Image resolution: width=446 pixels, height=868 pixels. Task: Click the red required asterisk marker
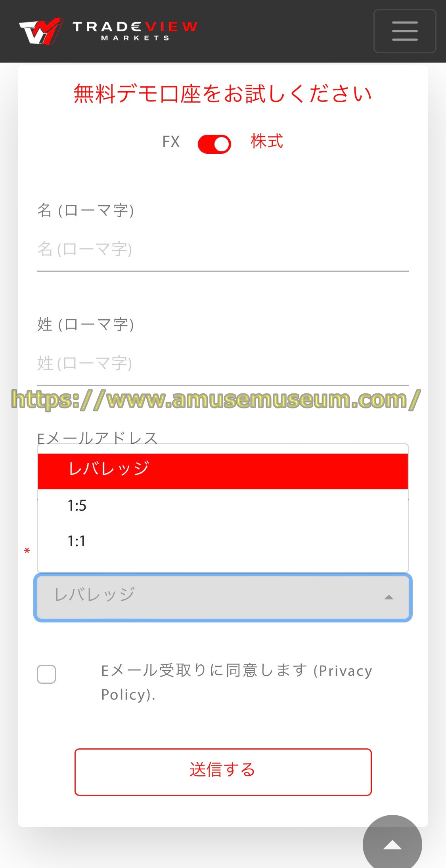pos(27,551)
